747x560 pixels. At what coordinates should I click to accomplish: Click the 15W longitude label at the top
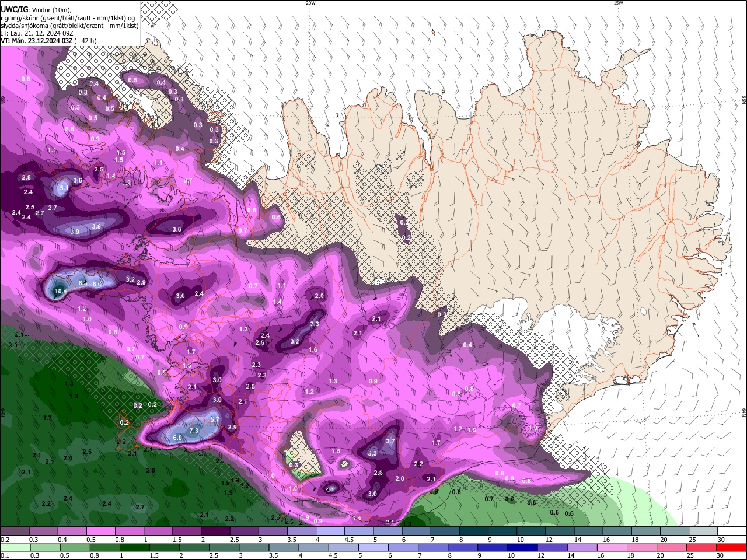click(x=618, y=3)
